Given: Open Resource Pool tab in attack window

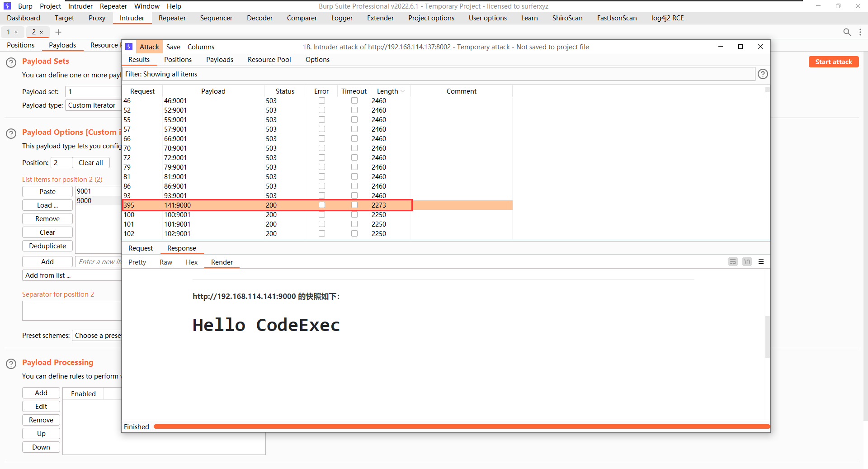Looking at the screenshot, I should [269, 60].
